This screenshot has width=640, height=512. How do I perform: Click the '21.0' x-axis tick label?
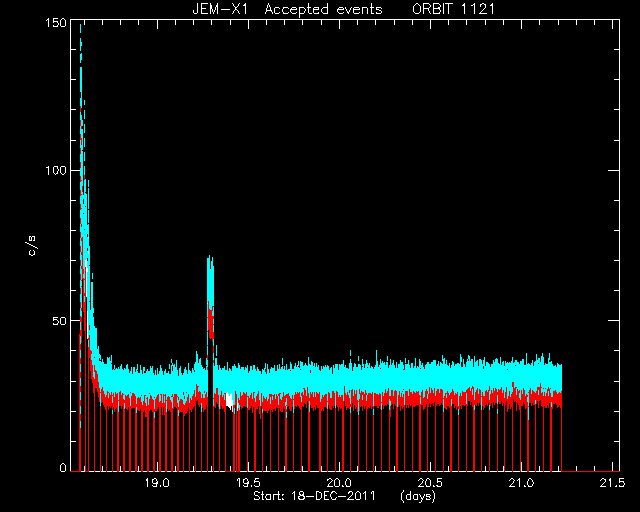(x=522, y=483)
